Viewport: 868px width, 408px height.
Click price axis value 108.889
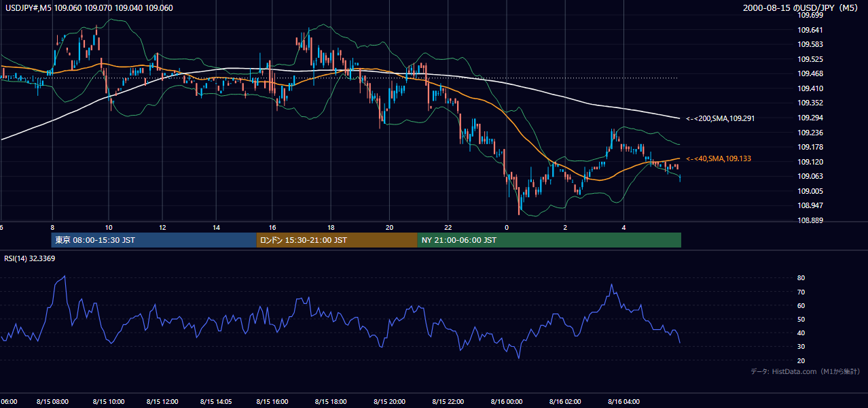point(810,220)
